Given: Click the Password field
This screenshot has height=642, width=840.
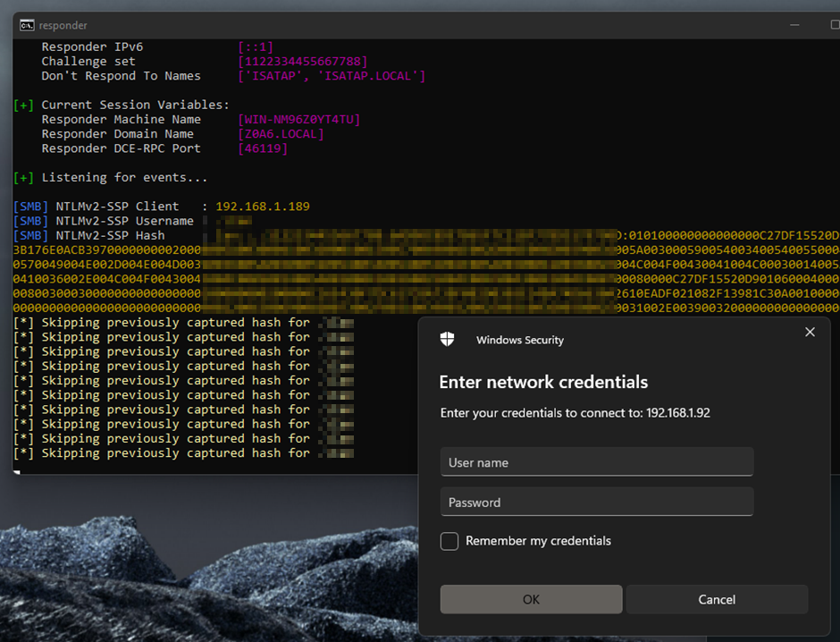Looking at the screenshot, I should point(597,502).
